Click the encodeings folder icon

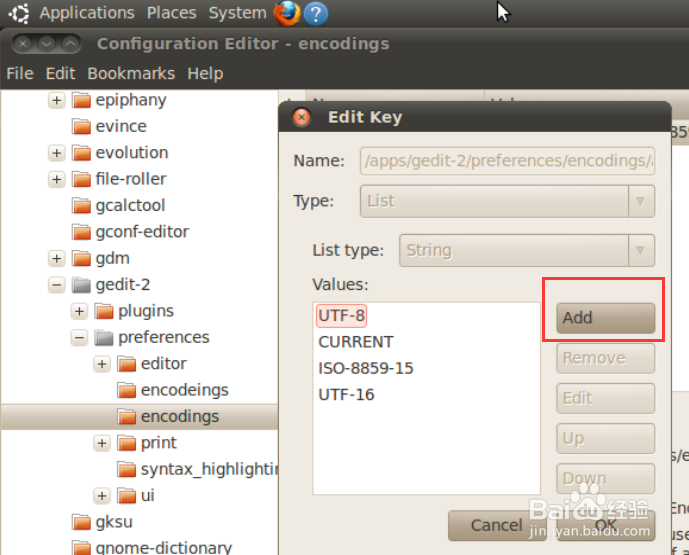tap(127, 390)
